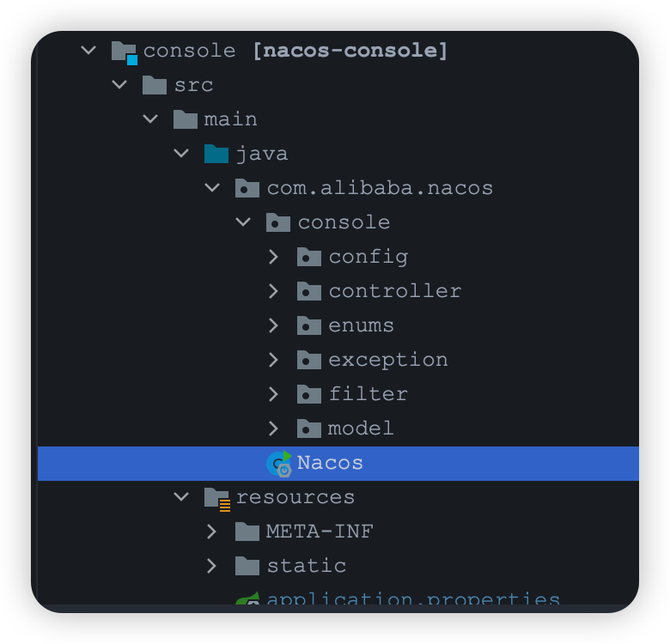Click the blue java source root icon

[x=216, y=154]
